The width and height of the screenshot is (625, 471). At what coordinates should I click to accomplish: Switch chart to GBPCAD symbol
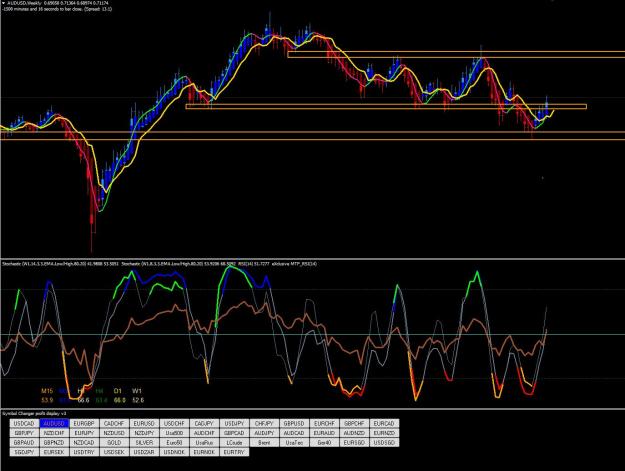coord(234,433)
